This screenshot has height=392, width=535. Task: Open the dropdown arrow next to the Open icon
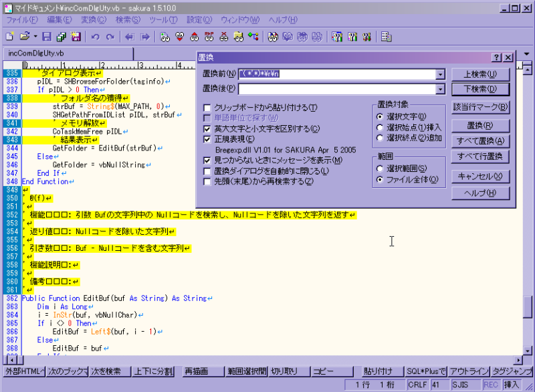pos(34,37)
